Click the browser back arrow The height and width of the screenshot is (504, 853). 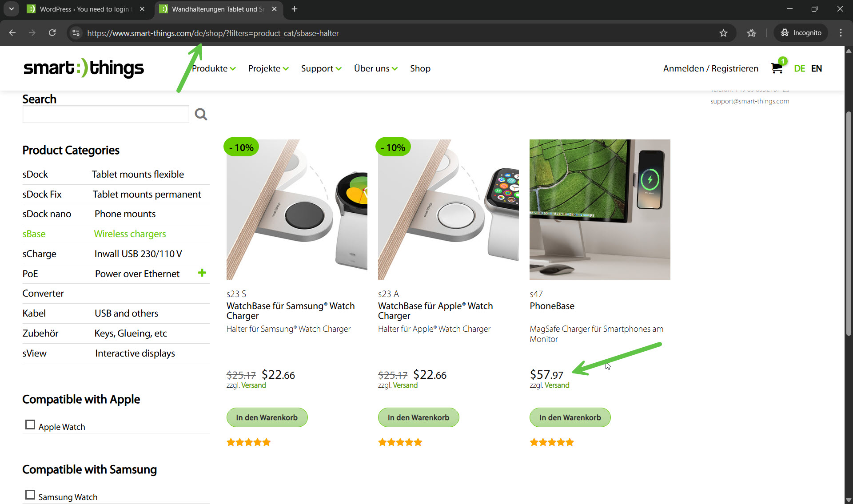(x=12, y=33)
